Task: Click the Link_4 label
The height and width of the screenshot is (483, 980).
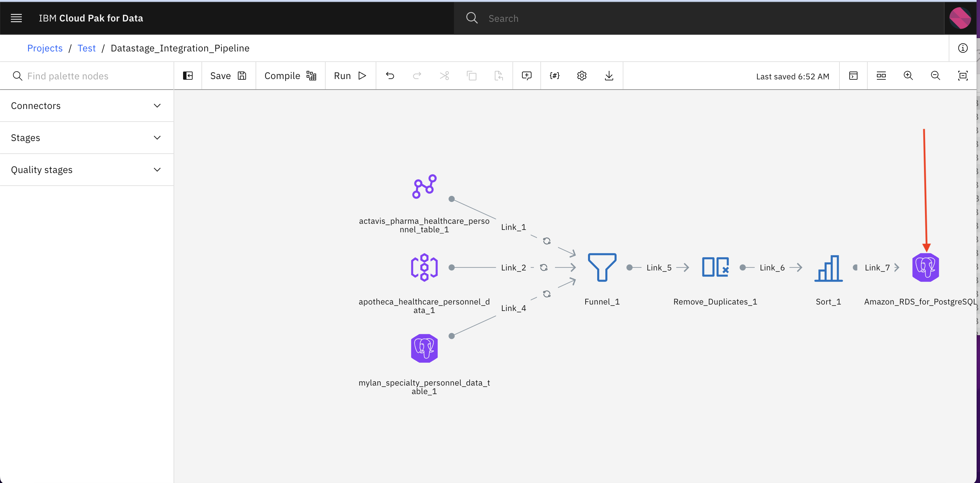Action: point(513,308)
